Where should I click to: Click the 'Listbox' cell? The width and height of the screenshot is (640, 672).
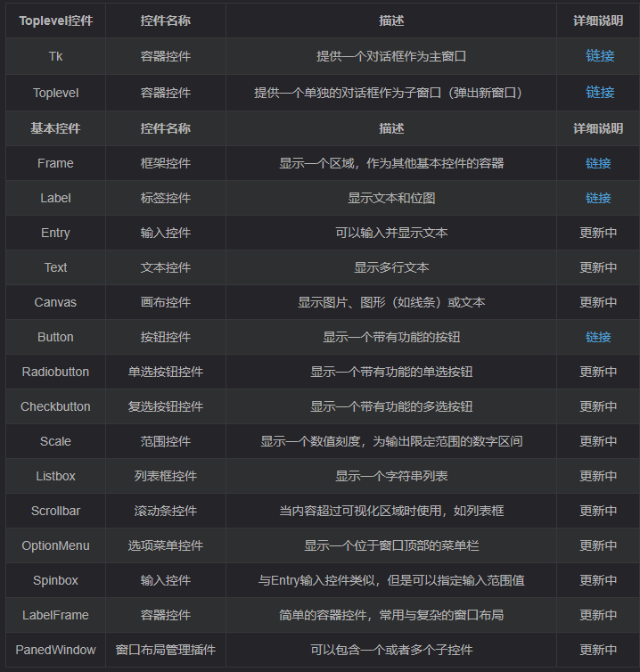point(56,476)
